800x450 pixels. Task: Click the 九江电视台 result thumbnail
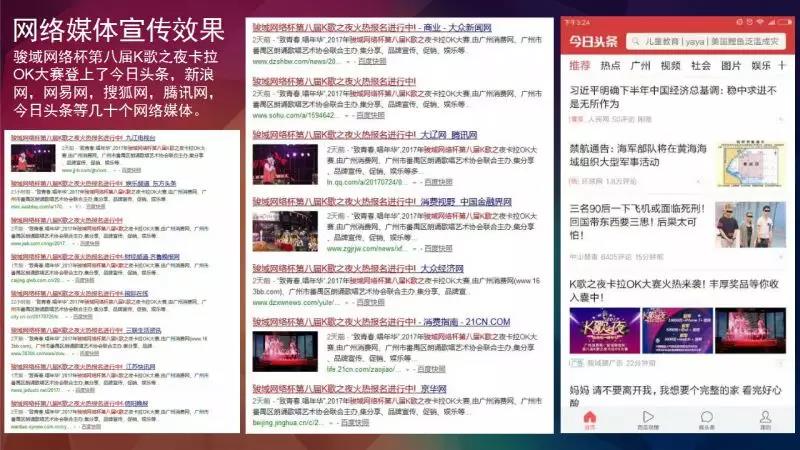pos(33,159)
